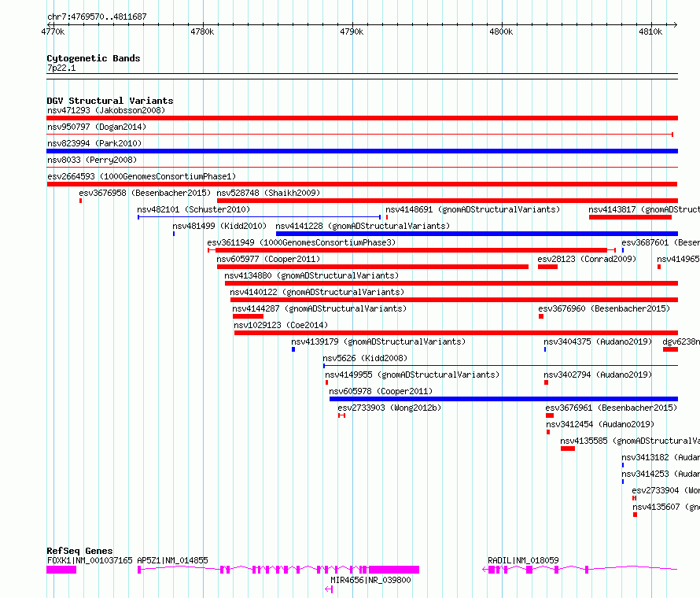The width and height of the screenshot is (700, 598).
Task: Select the blue marker under nsv4139179
Action: 293,349
